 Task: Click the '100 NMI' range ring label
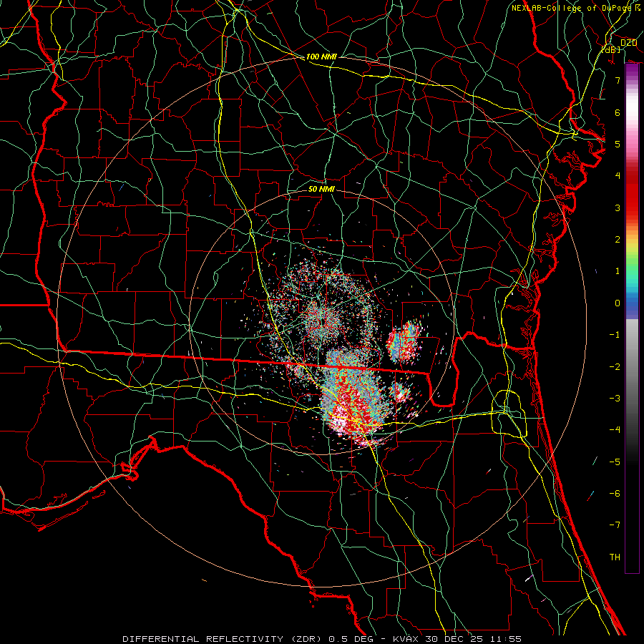point(321,57)
